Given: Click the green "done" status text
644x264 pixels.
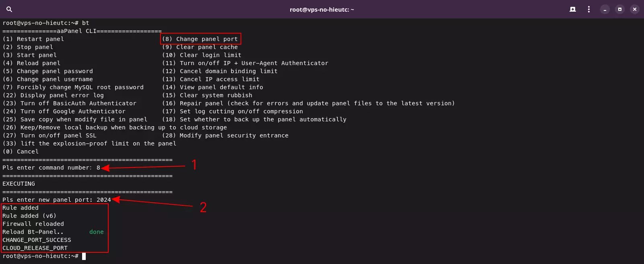Looking at the screenshot, I should (96, 232).
